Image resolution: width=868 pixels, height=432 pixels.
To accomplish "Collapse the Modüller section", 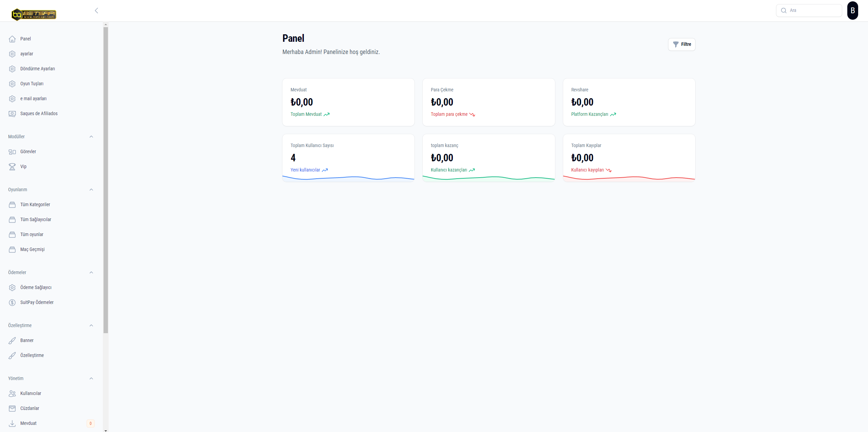I will point(91,137).
